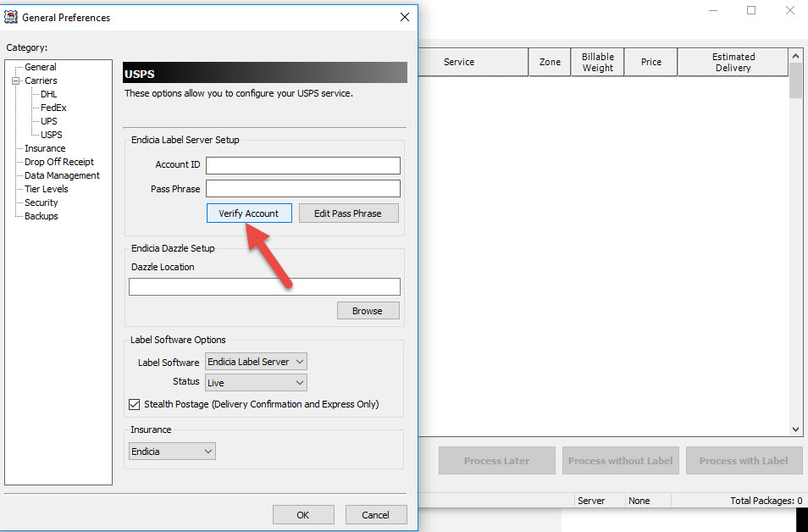Open the Tier Levels category
This screenshot has height=532, width=808.
pos(47,189)
